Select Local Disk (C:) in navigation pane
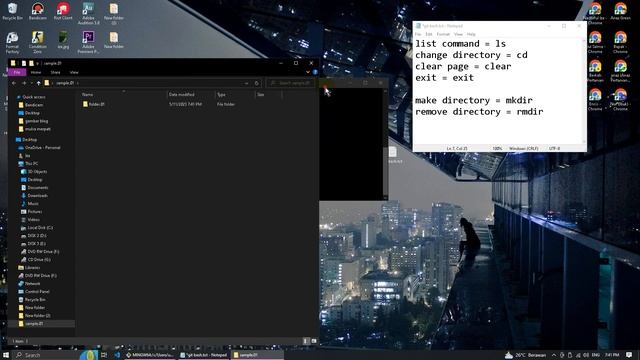The image size is (640, 360). (x=40, y=228)
